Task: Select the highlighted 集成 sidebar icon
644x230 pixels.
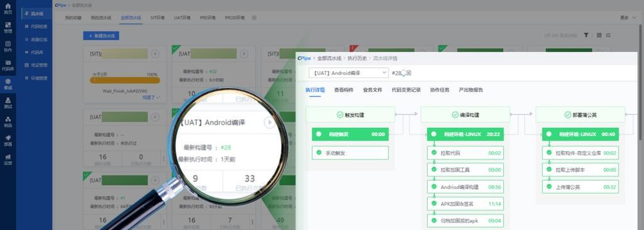Action: 8,84
